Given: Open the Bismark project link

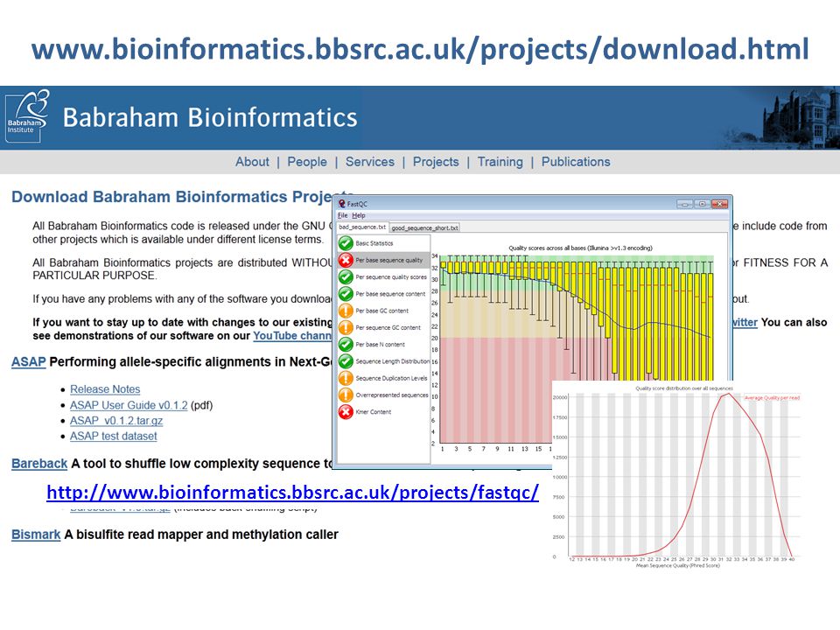Looking at the screenshot, I should point(36,535).
